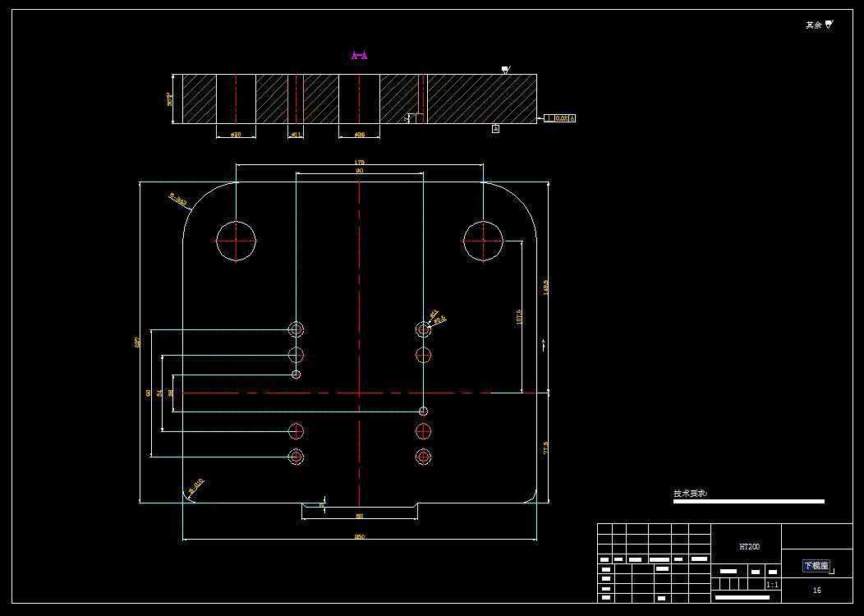Viewport: 864px width, 616px height.
Task: Select the HT200 material text in title block
Action: click(749, 546)
